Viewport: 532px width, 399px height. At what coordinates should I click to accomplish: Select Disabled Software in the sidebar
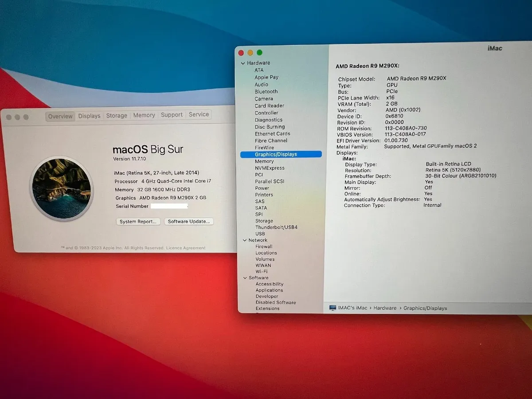click(276, 302)
